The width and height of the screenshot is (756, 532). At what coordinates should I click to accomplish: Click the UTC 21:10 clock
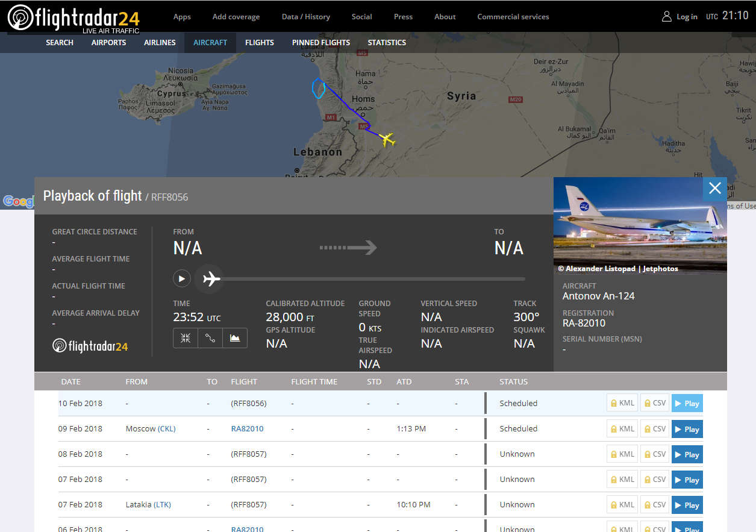coord(727,16)
